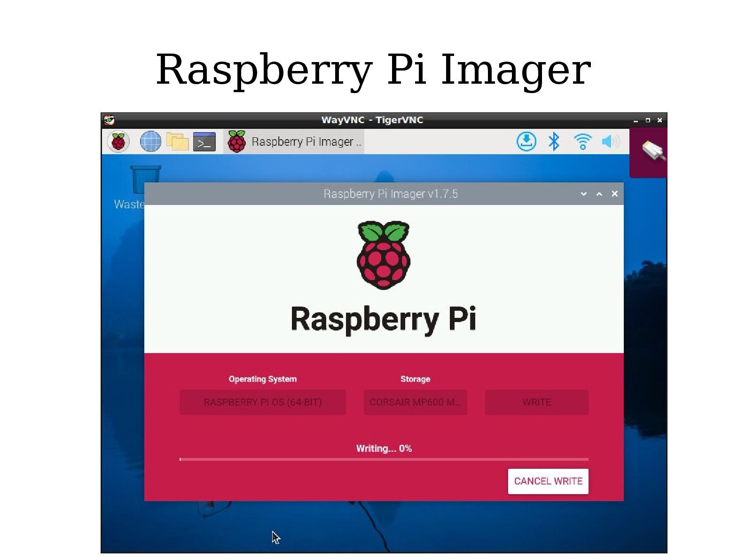Click the Raspberry Pi OS (64-bit) button

click(263, 402)
